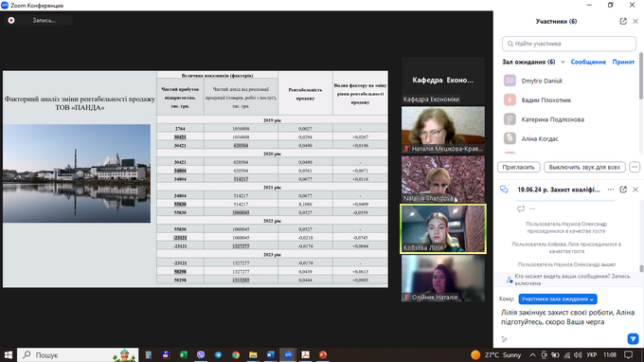Screen dimensions: 644x362
Task: Pop out the chat panel
Action: (623, 190)
